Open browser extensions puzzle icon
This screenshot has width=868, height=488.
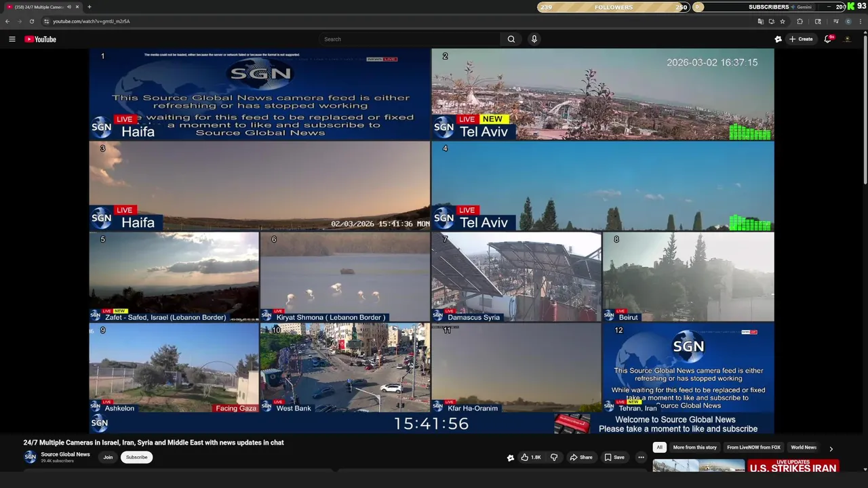[800, 21]
